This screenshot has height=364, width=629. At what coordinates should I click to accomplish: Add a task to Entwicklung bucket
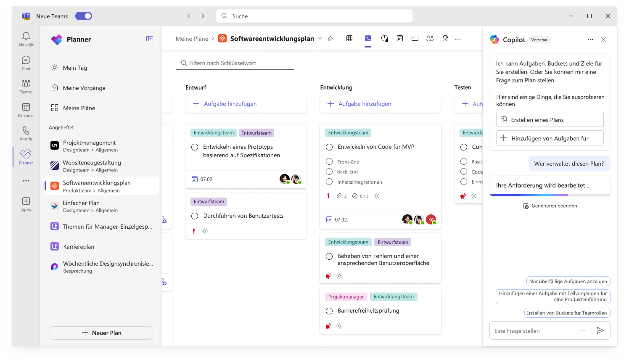click(380, 104)
